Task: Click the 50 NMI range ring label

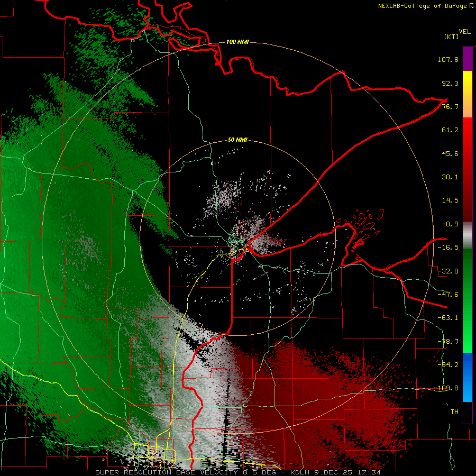Action: coord(237,140)
